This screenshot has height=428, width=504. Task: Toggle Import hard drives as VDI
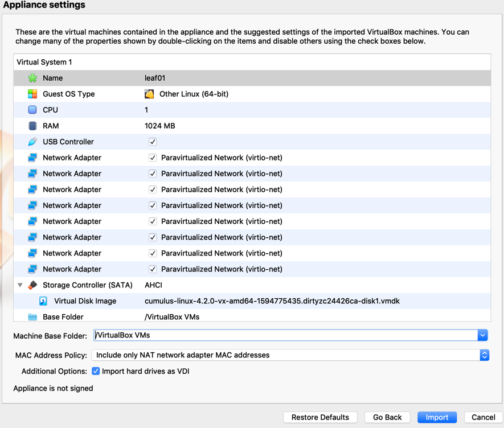[x=96, y=371]
